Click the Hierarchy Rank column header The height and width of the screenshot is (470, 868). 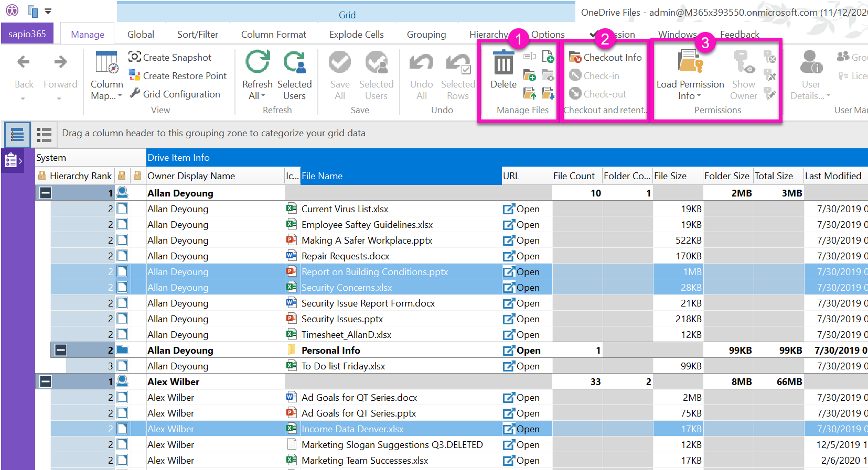76,176
